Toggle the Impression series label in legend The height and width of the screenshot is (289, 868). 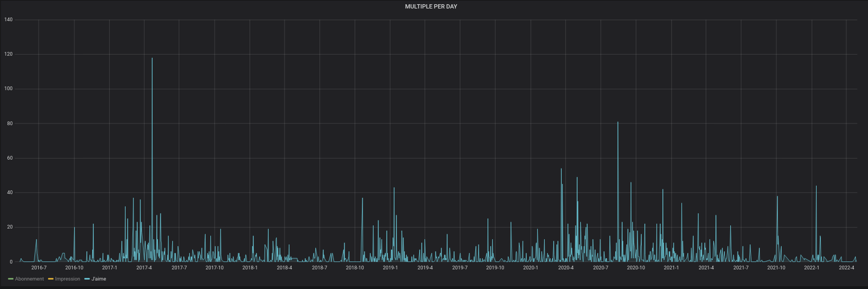pos(67,279)
